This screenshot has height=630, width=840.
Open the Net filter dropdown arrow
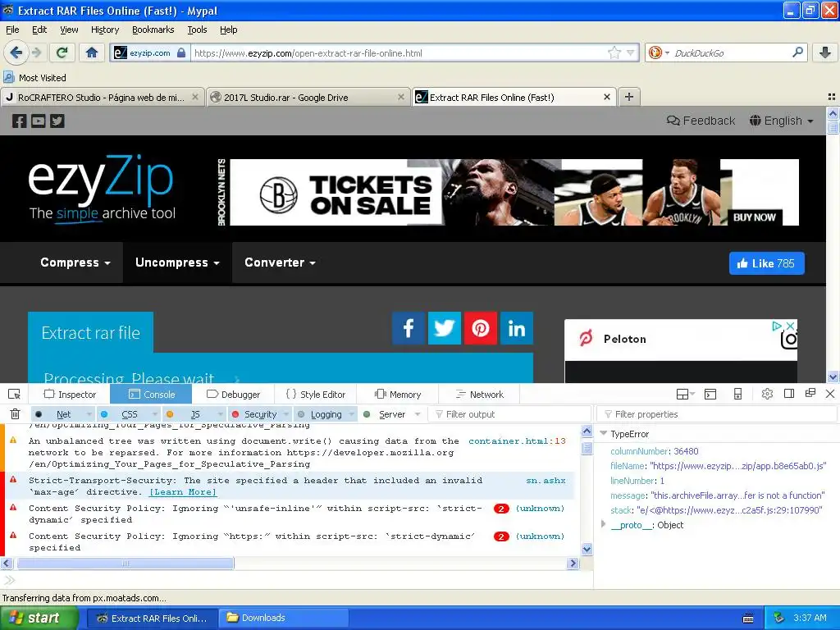89,414
